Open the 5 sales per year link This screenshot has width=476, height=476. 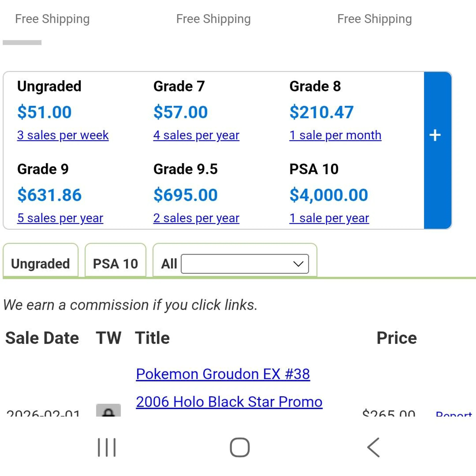click(60, 218)
